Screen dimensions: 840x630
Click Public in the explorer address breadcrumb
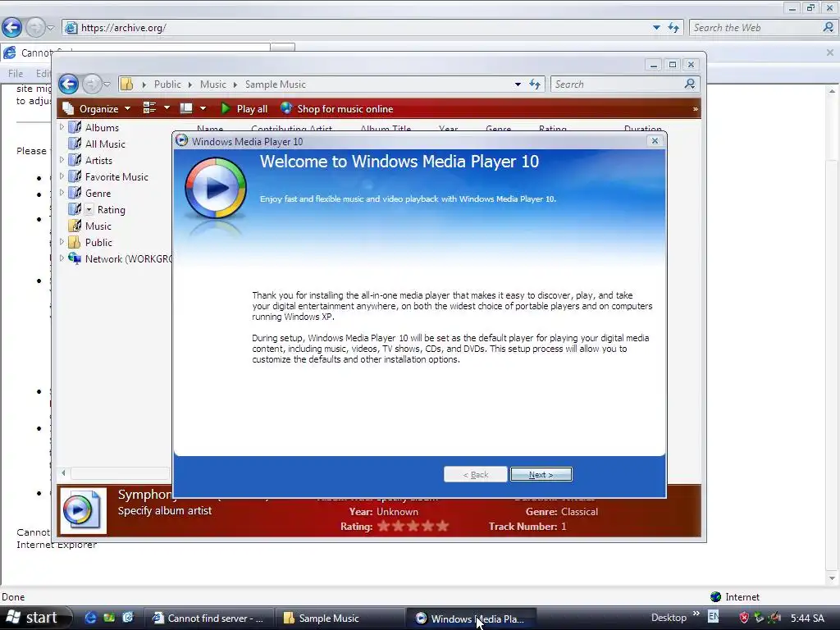pyautogui.click(x=167, y=84)
